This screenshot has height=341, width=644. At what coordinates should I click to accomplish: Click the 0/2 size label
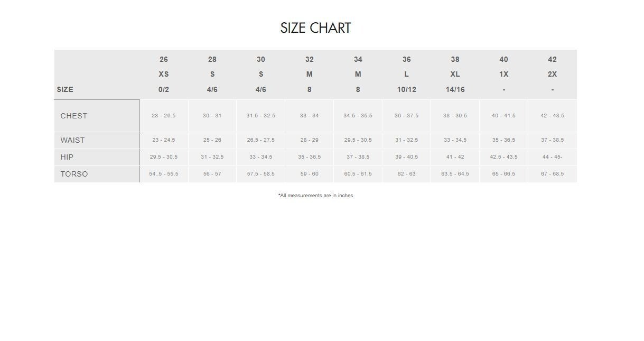tap(164, 89)
